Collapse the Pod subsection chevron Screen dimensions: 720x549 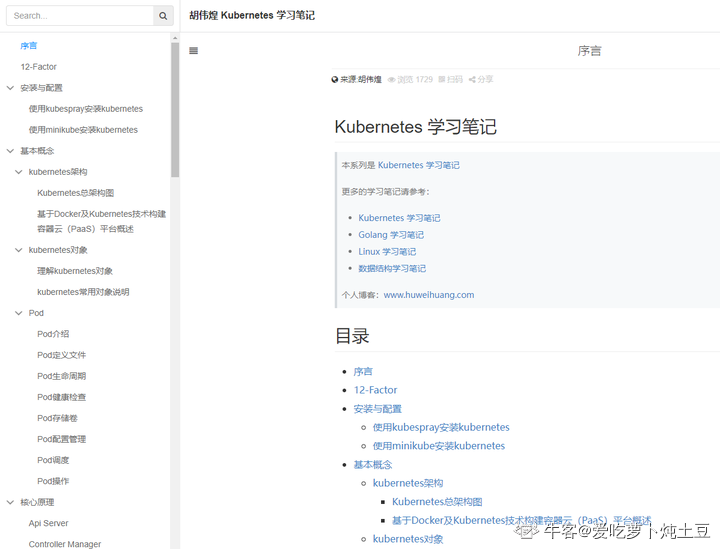19,313
